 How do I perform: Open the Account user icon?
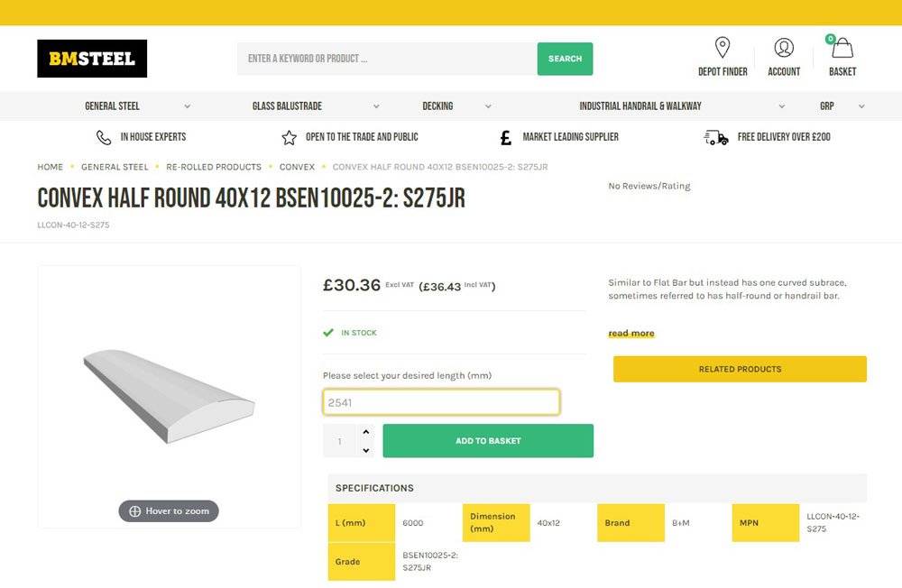784,48
